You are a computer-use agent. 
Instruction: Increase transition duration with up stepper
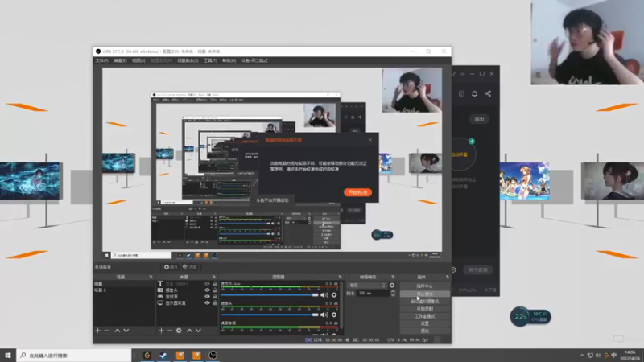[393, 291]
